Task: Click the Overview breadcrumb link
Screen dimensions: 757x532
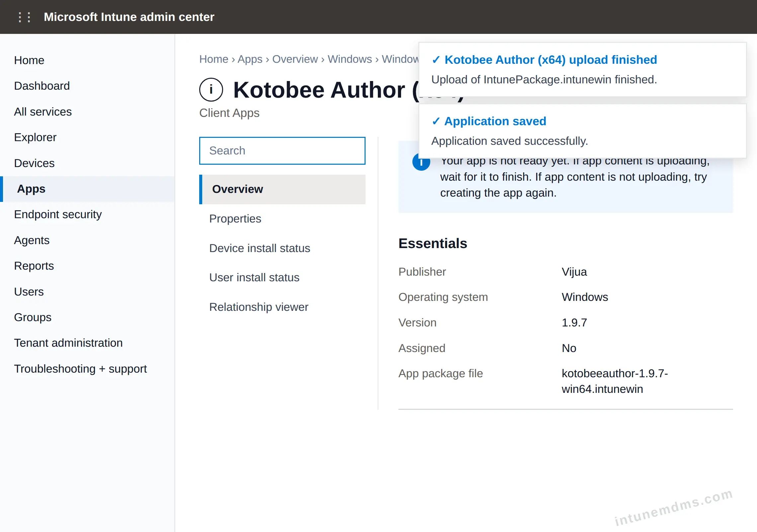Action: [x=295, y=59]
